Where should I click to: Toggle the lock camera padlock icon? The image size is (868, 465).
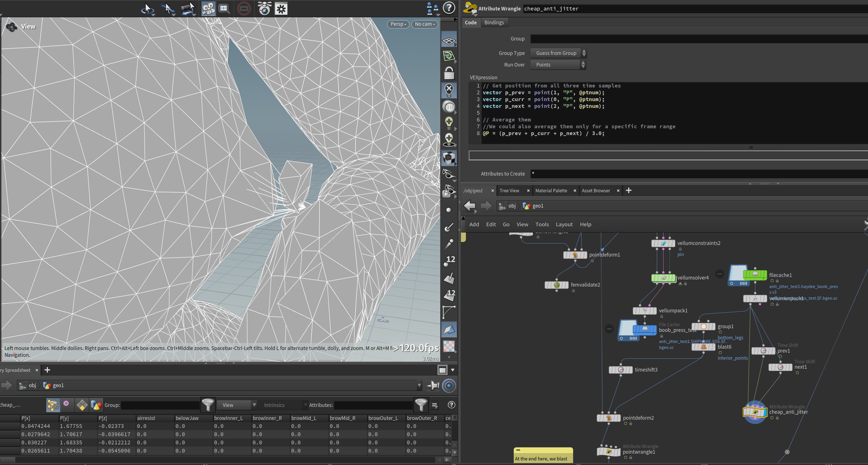coord(449,73)
